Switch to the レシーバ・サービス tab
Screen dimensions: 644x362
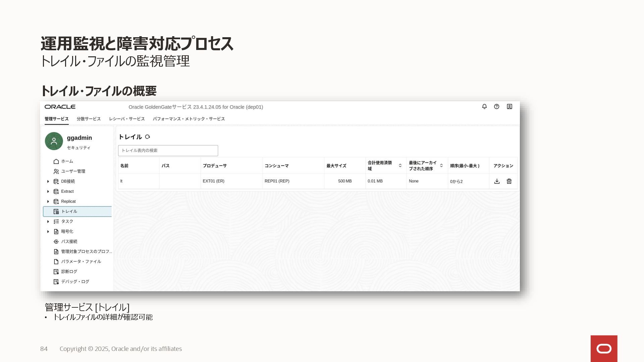[127, 119]
